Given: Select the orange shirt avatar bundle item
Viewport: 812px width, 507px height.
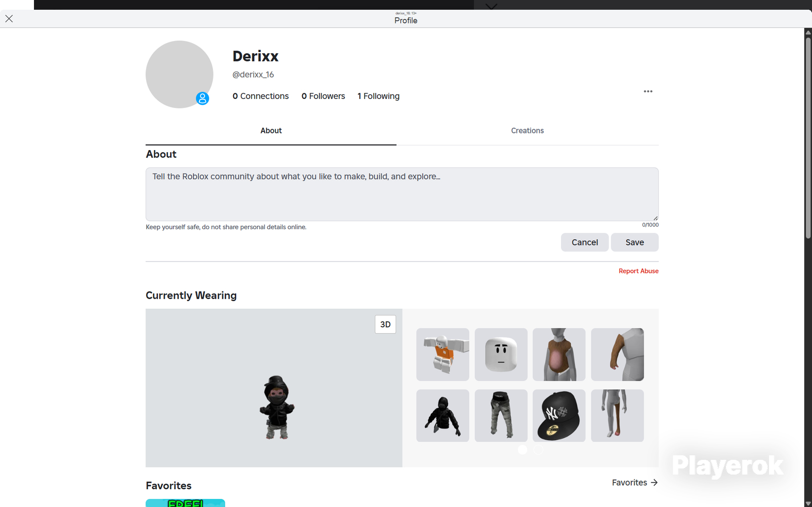Looking at the screenshot, I should pyautogui.click(x=443, y=354).
